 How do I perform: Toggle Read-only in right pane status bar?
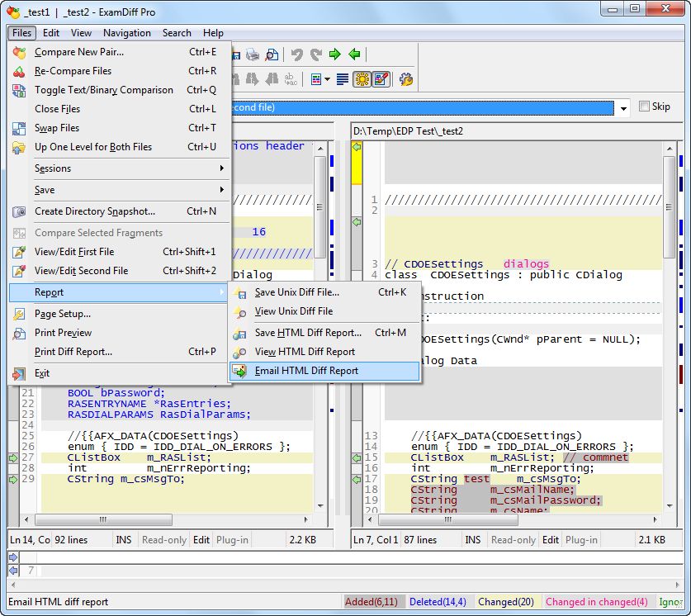click(514, 540)
